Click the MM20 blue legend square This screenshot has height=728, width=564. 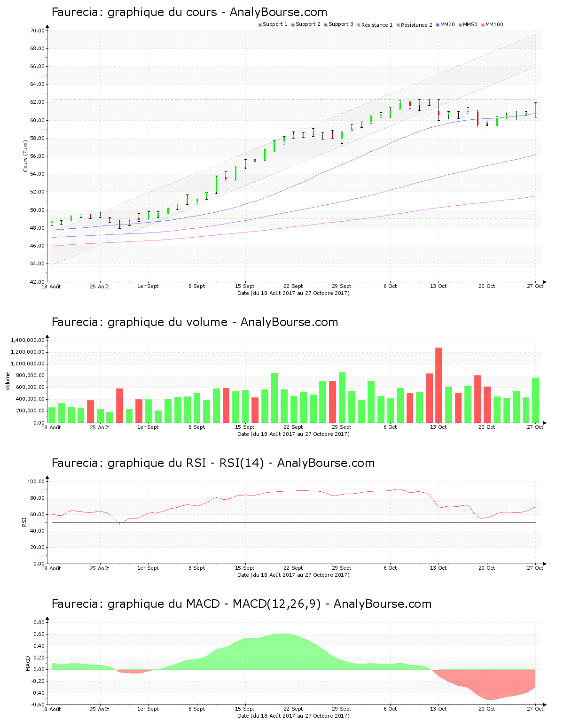coord(438,25)
